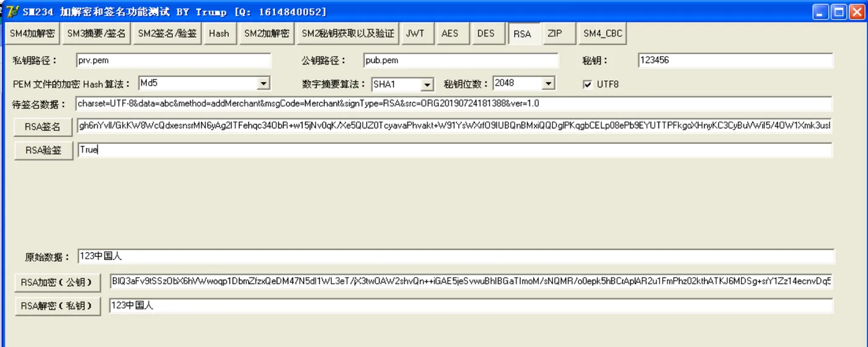Open the SM2加解密 tab
The height and width of the screenshot is (347, 868).
pos(267,34)
